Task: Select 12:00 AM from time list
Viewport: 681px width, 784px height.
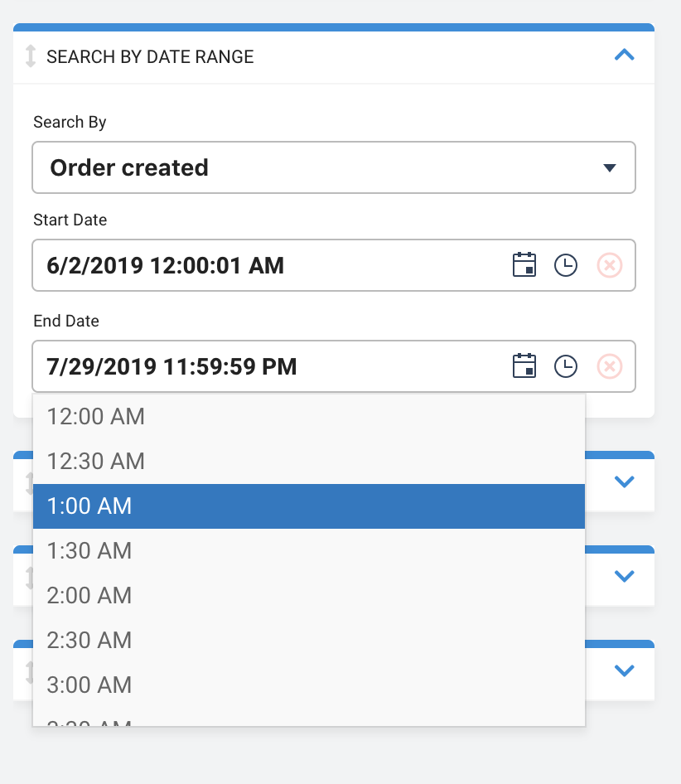Action: click(308, 417)
